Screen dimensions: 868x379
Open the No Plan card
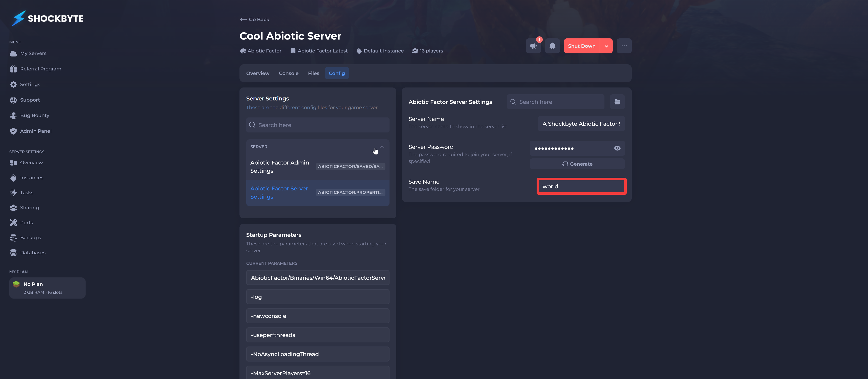pos(47,288)
